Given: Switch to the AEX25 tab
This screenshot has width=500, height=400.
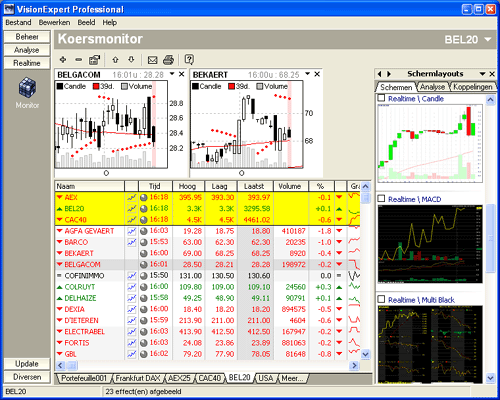Looking at the screenshot, I should 179,378.
